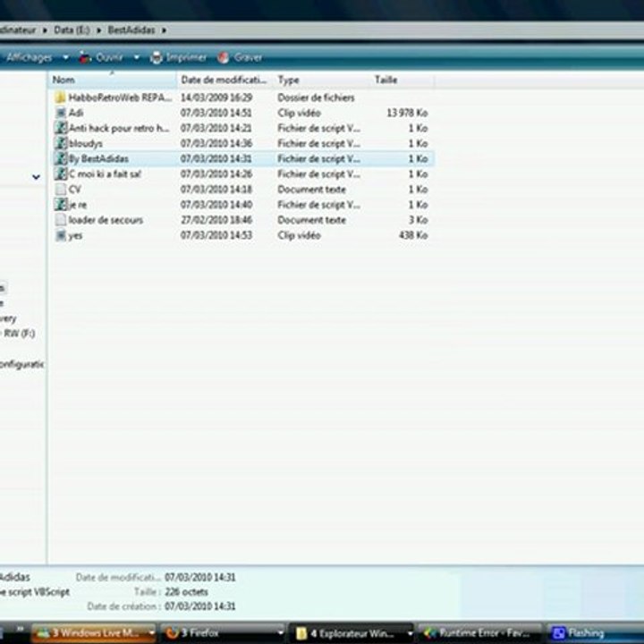Click the 'Dossier de fichiers' type cell
The height and width of the screenshot is (644, 644).
[x=316, y=97]
